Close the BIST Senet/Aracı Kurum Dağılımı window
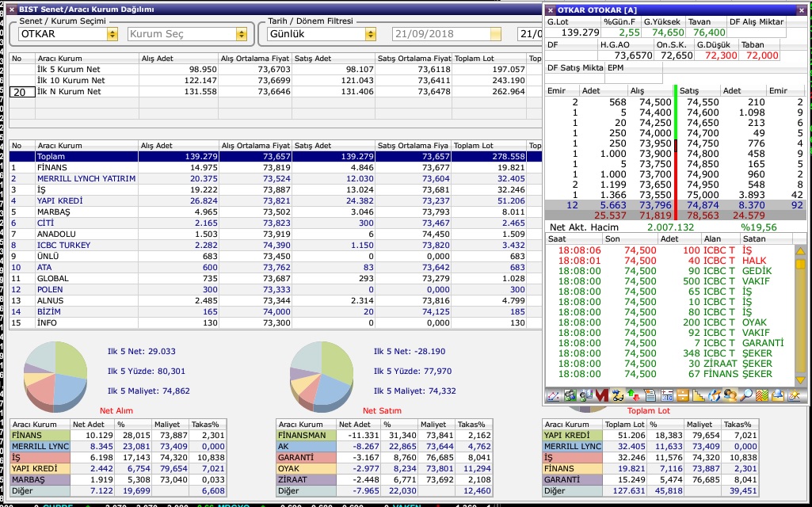The height and width of the screenshot is (507, 812). 12,10
